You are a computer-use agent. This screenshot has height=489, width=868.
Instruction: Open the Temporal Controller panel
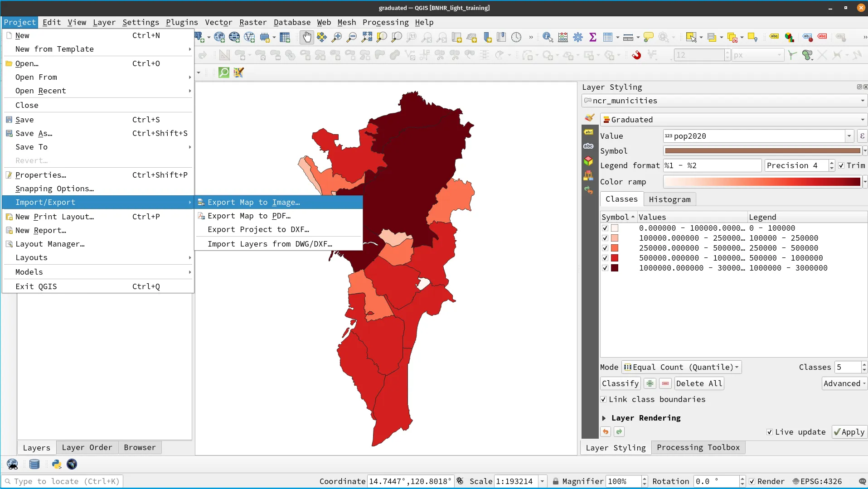516,37
